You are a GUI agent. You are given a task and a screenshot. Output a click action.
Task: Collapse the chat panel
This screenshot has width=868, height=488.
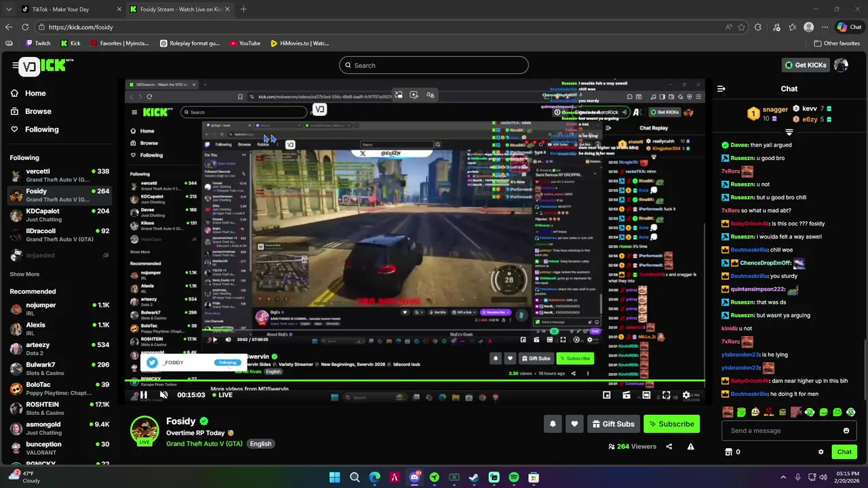click(x=722, y=89)
